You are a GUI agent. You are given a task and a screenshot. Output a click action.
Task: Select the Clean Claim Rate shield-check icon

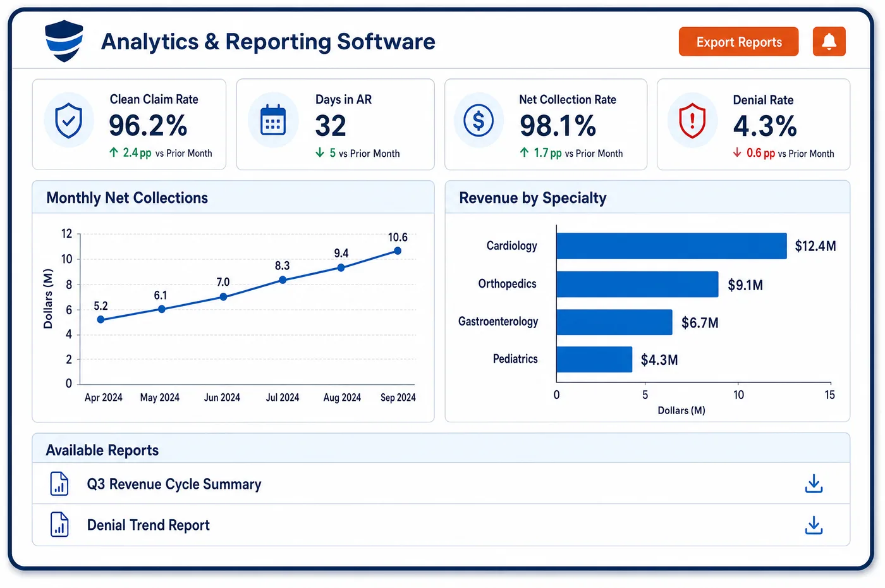tap(69, 120)
